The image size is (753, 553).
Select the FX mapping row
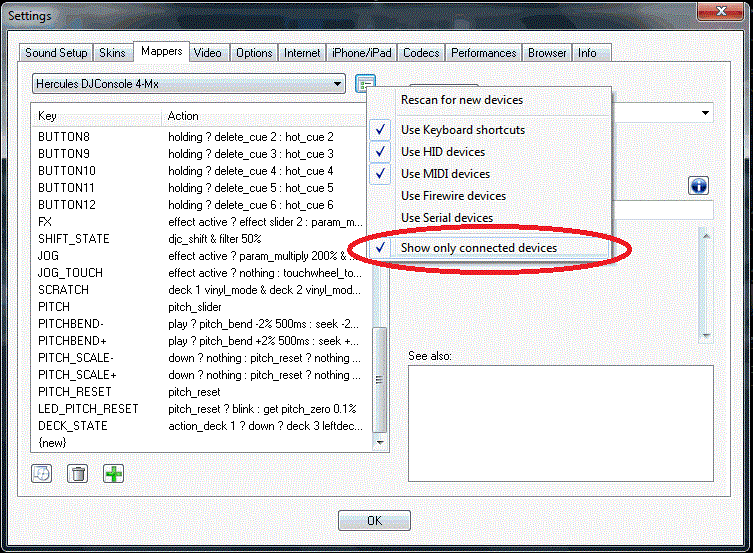202,222
